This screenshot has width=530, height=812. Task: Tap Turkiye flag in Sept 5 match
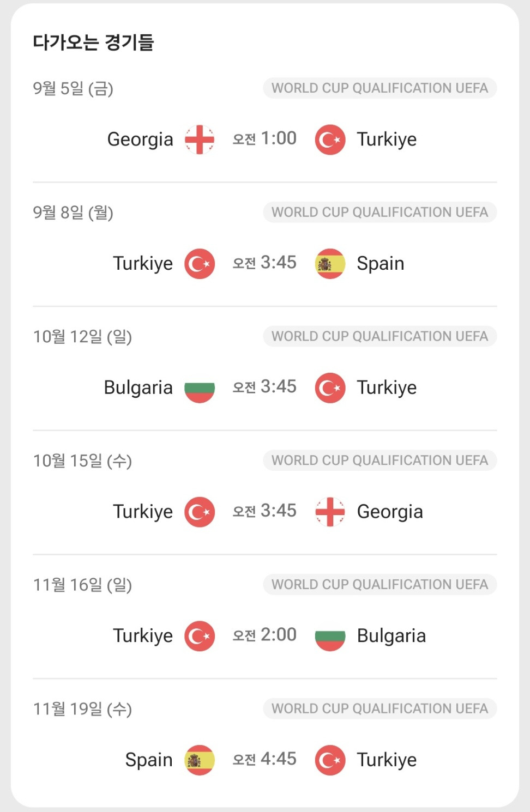(330, 140)
